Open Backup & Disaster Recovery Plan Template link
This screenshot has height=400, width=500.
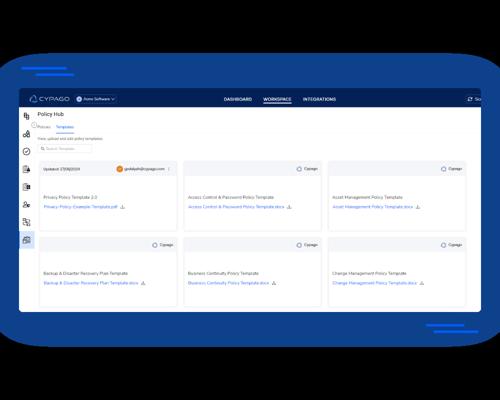point(91,283)
